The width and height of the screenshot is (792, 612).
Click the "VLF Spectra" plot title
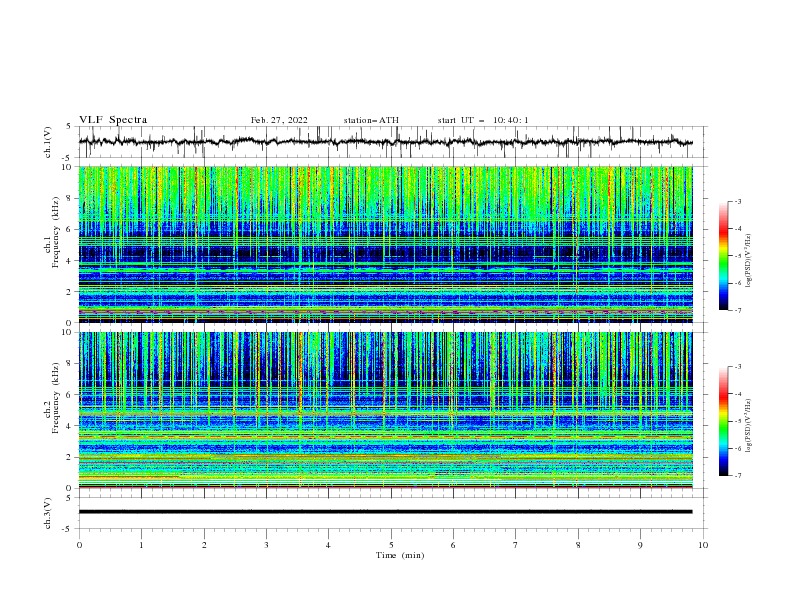113,120
